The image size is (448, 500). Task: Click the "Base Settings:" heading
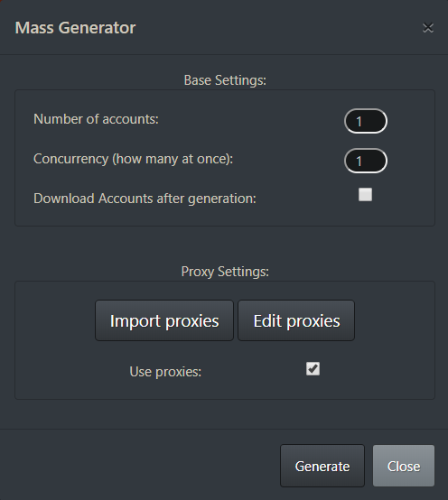pos(225,80)
